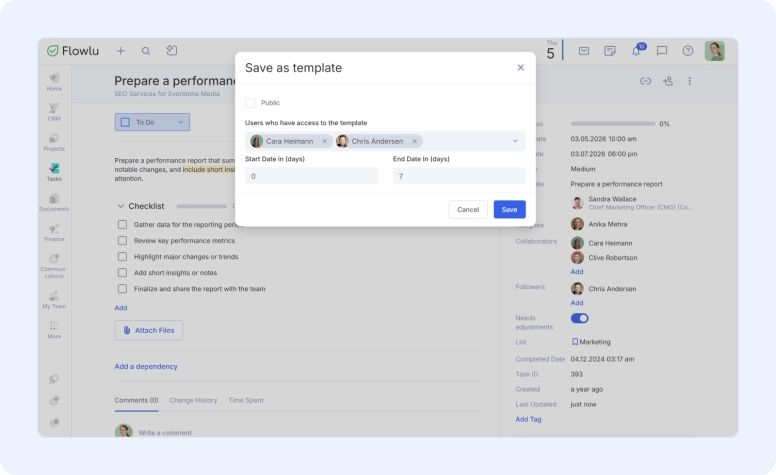Click the date 03.05.2026 10:00 am
This screenshot has height=475, width=776.
604,139
